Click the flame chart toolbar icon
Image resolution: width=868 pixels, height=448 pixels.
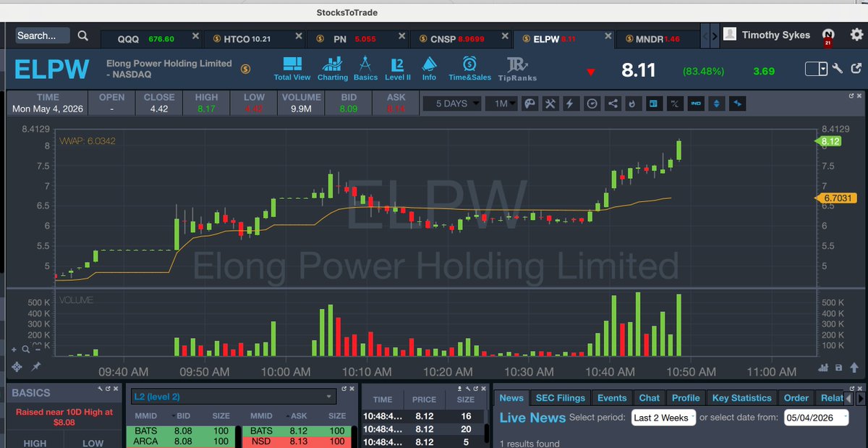(632, 103)
